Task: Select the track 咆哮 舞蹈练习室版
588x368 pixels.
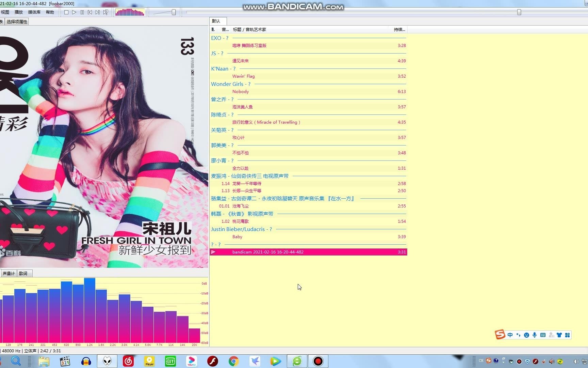Action: click(308, 46)
